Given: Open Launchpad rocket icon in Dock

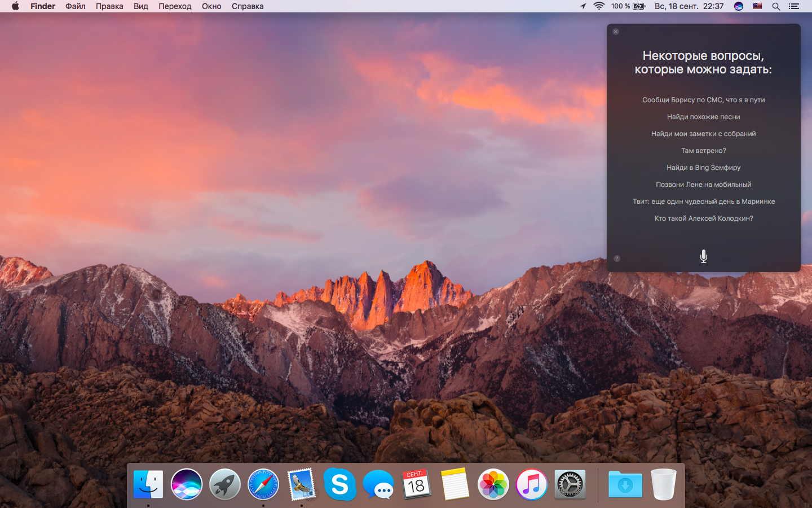Looking at the screenshot, I should tap(225, 484).
